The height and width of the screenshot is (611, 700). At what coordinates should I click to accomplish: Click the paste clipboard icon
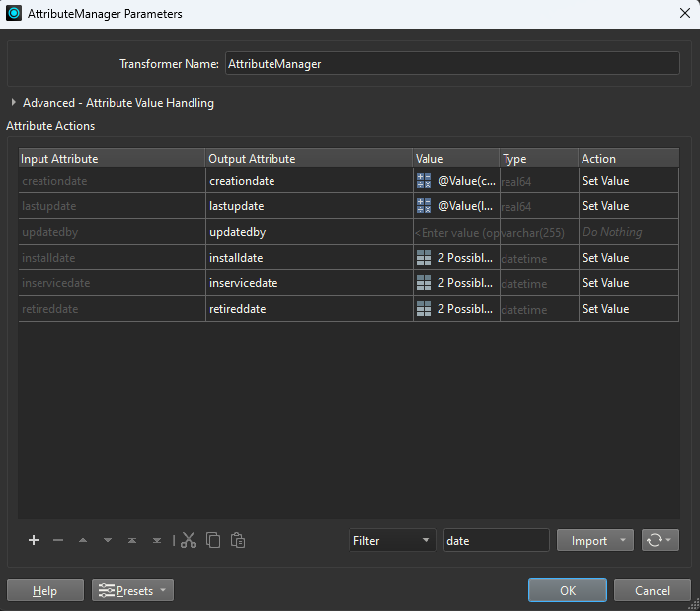(238, 540)
